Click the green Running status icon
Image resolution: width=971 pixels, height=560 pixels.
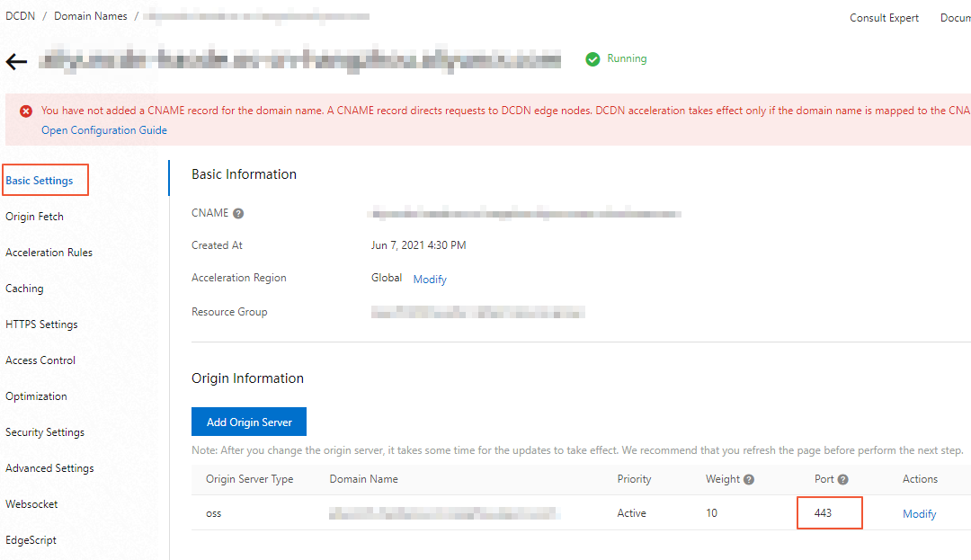pos(592,58)
